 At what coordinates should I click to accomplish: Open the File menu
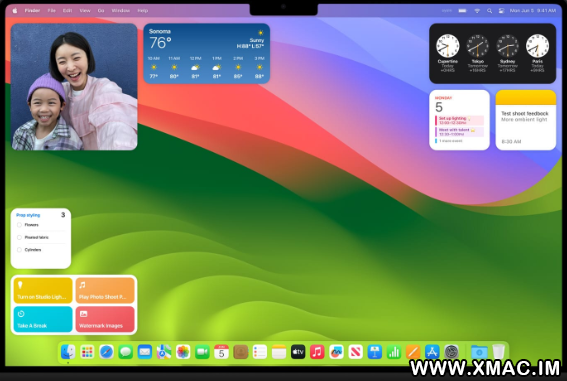tap(52, 11)
